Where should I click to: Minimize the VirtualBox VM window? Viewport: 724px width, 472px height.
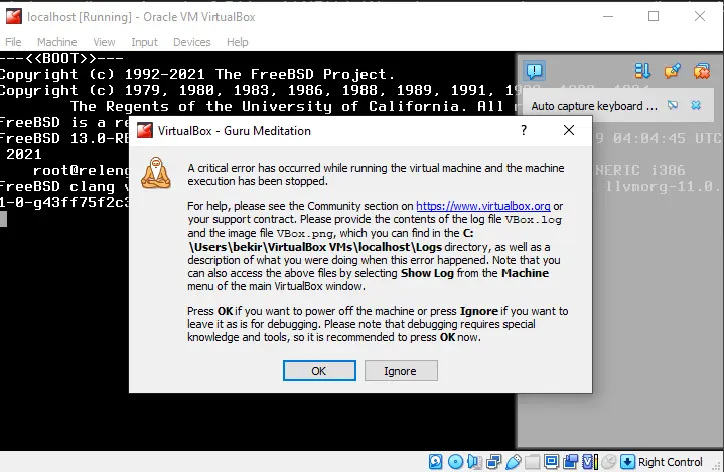(608, 17)
